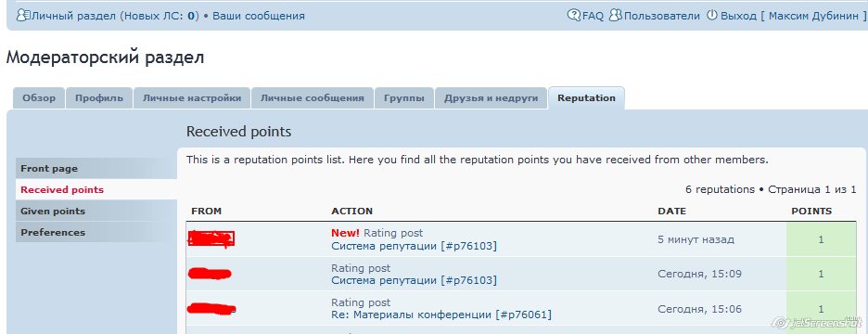Log out via Выход link
The height and width of the screenshot is (334, 868).
(x=738, y=16)
